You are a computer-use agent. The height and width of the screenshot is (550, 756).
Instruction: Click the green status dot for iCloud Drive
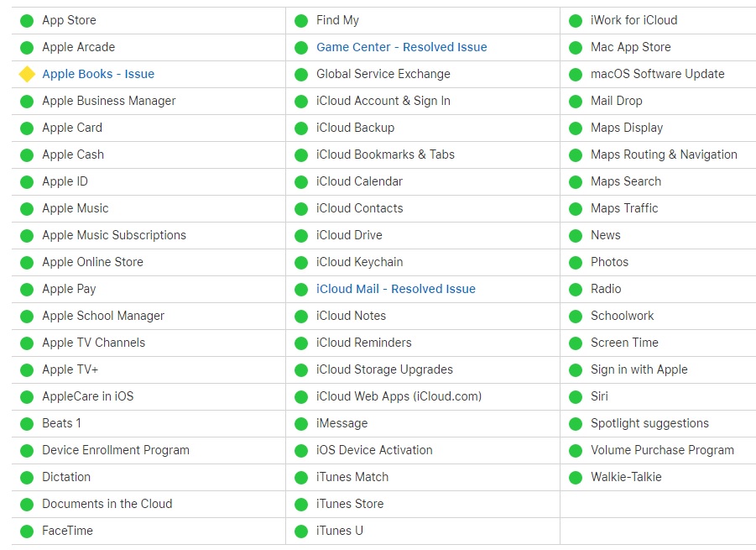(x=301, y=236)
